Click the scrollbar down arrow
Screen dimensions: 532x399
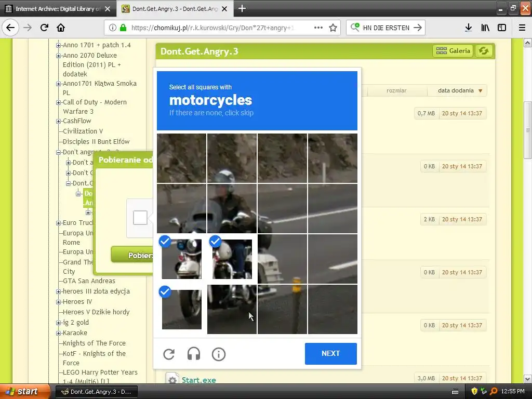pyautogui.click(x=528, y=379)
